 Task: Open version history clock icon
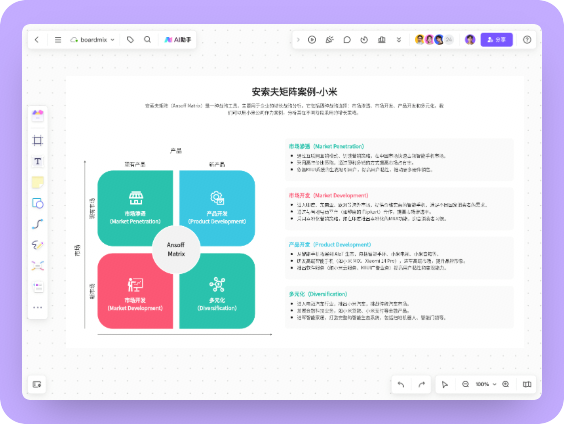pos(364,40)
